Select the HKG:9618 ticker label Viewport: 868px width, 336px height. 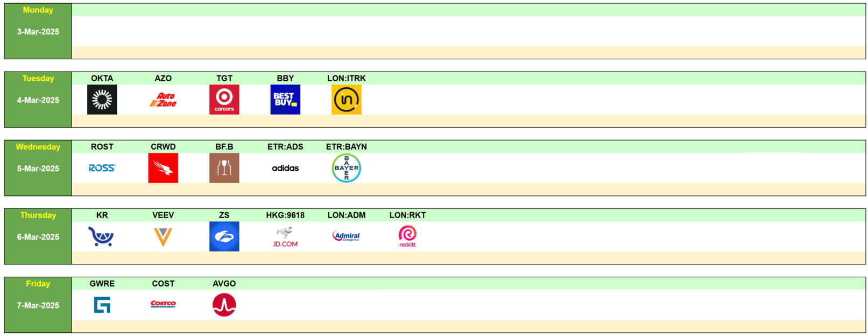(x=285, y=215)
